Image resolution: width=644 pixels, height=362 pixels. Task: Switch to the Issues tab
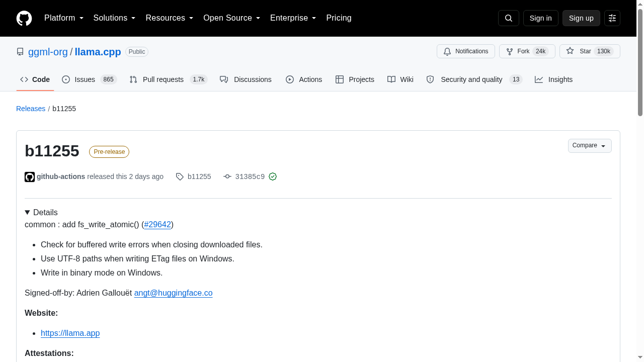tap(90, 79)
